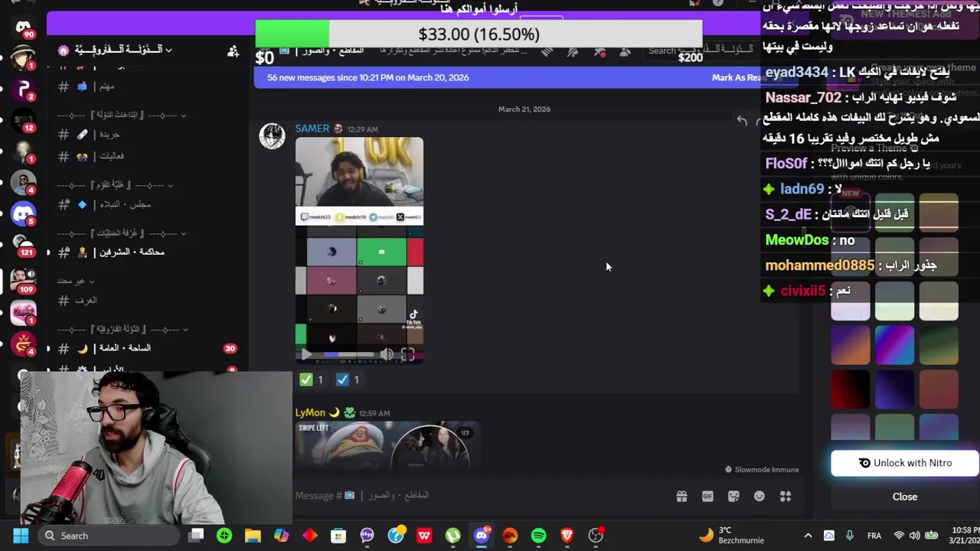Click the FRA language indicator
The height and width of the screenshot is (551, 980).
tap(874, 536)
